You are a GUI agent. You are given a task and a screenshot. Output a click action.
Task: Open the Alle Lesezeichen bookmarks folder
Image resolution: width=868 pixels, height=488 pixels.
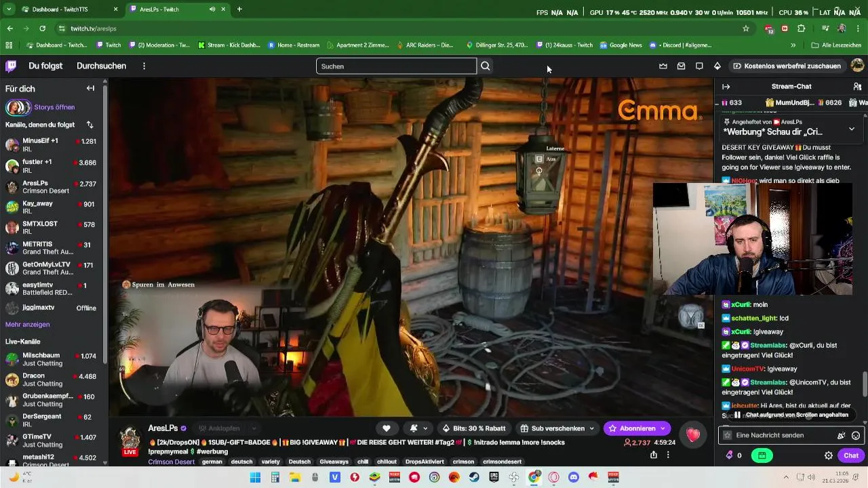tap(837, 45)
